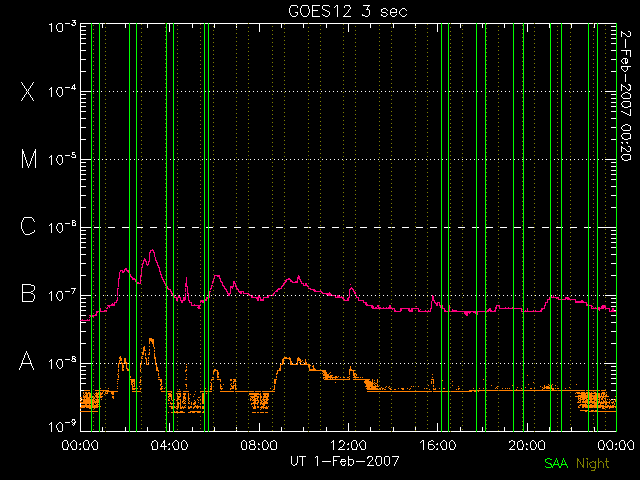Screen dimensions: 640x480
Task: Click the '12:00' time axis label
Action: coord(348,445)
